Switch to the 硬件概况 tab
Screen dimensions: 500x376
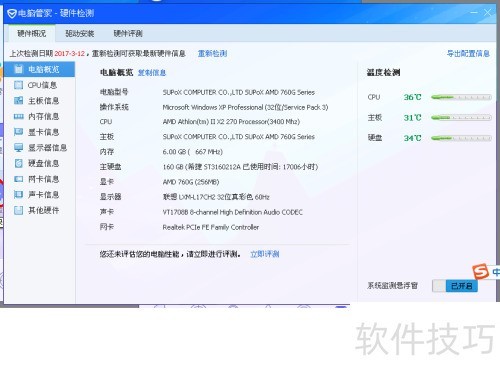coord(31,33)
